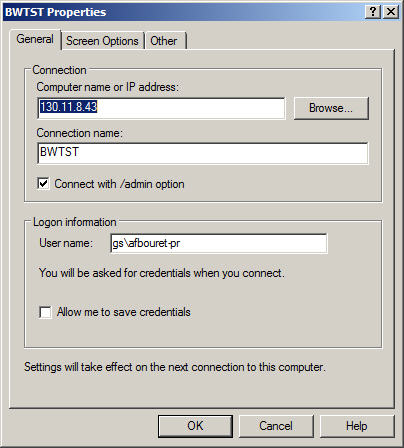Focus the Connection name field containing BWTST
This screenshot has width=404, height=448.
pos(203,153)
